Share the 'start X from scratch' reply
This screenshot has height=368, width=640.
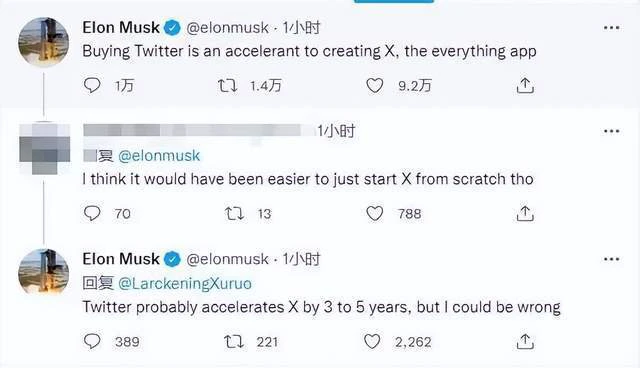tap(525, 213)
